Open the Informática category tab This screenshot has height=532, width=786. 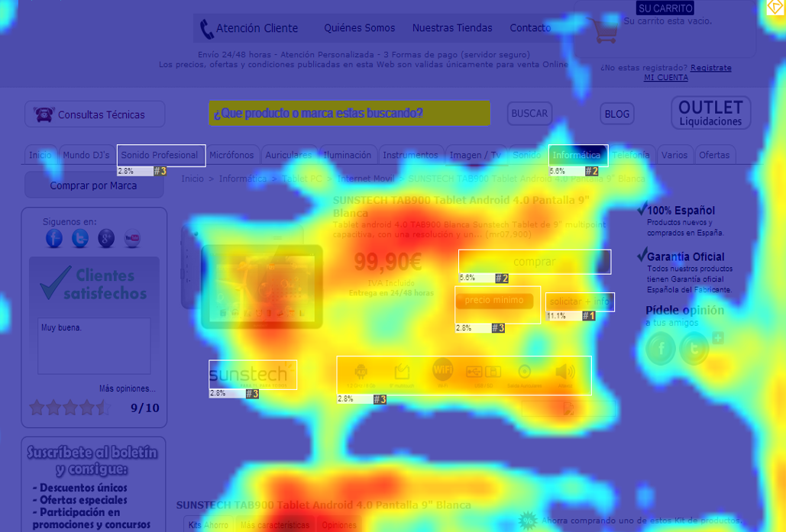[577, 155]
